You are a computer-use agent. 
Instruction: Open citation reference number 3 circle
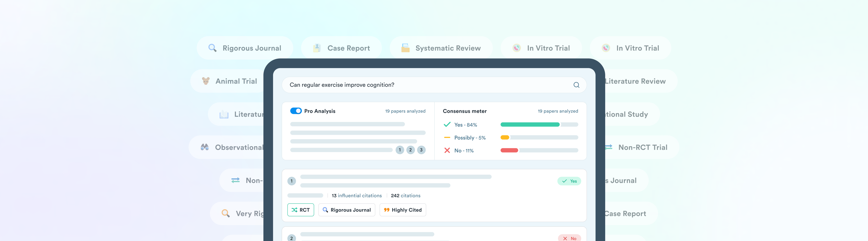point(421,150)
